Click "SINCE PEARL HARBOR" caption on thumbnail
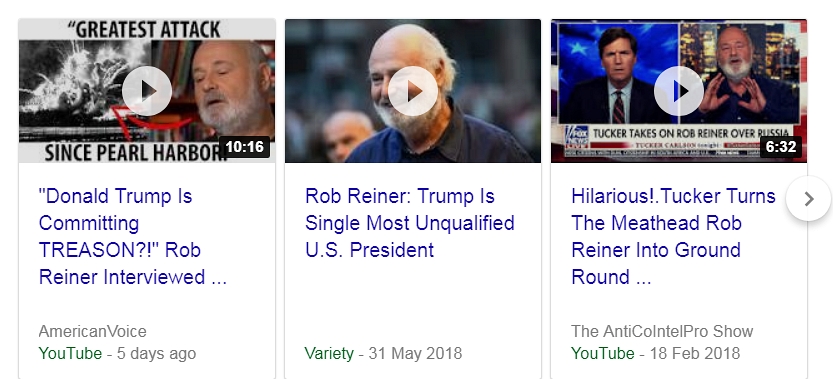This screenshot has height=379, width=833. [x=133, y=153]
